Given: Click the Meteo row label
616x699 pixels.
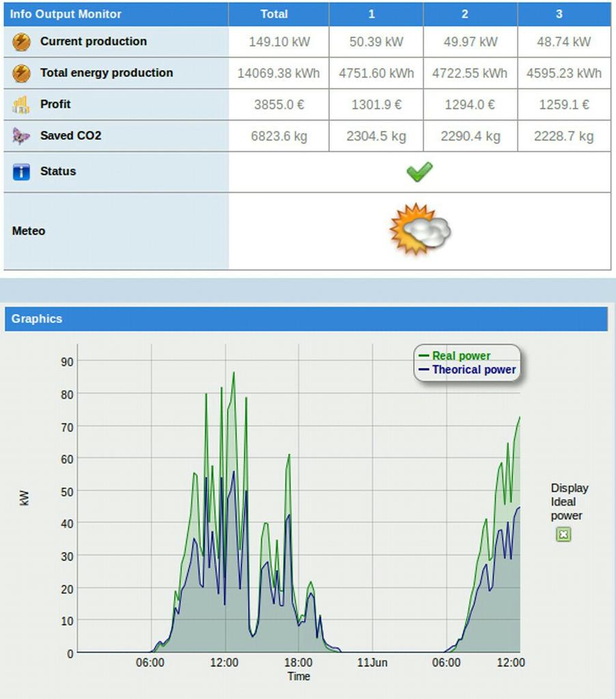Looking at the screenshot, I should (x=29, y=231).
